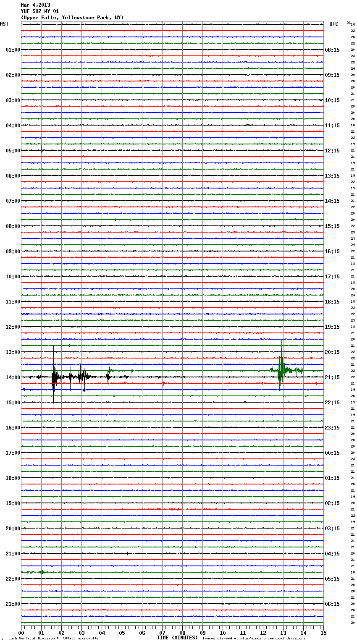Click the 11:15 UTC time label
357x644 pixels.
[332, 126]
